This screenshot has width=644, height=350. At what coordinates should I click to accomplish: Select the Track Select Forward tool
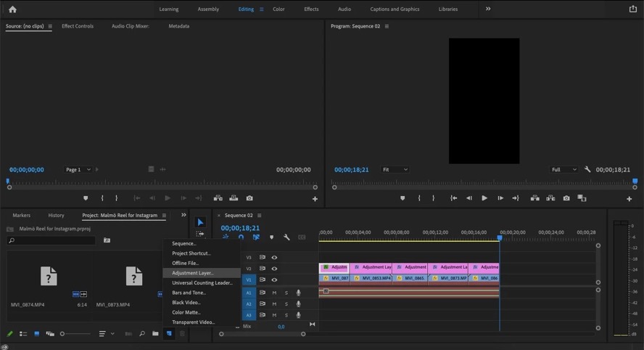click(200, 234)
